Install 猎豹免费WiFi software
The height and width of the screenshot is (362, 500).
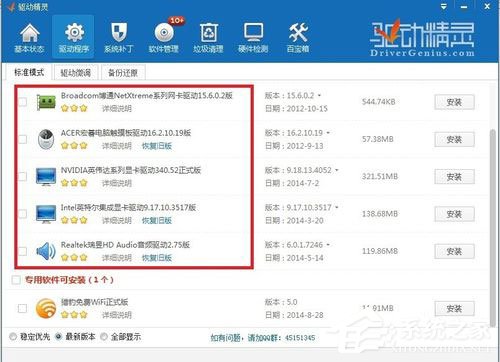click(454, 309)
